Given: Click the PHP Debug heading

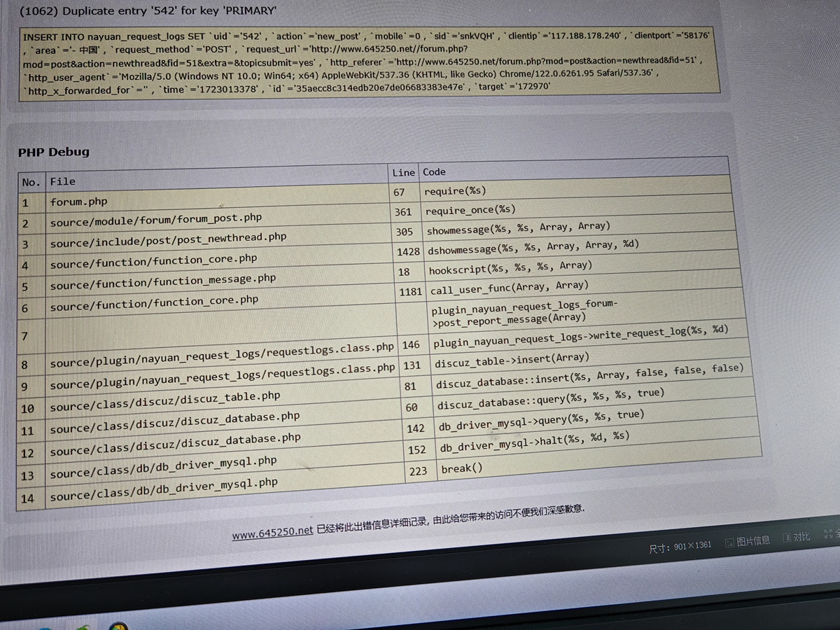Looking at the screenshot, I should tap(54, 152).
